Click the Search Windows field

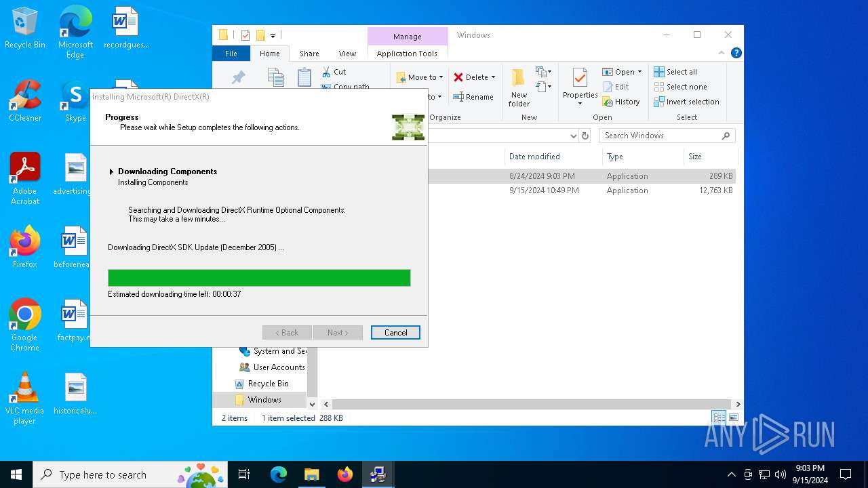[667, 136]
